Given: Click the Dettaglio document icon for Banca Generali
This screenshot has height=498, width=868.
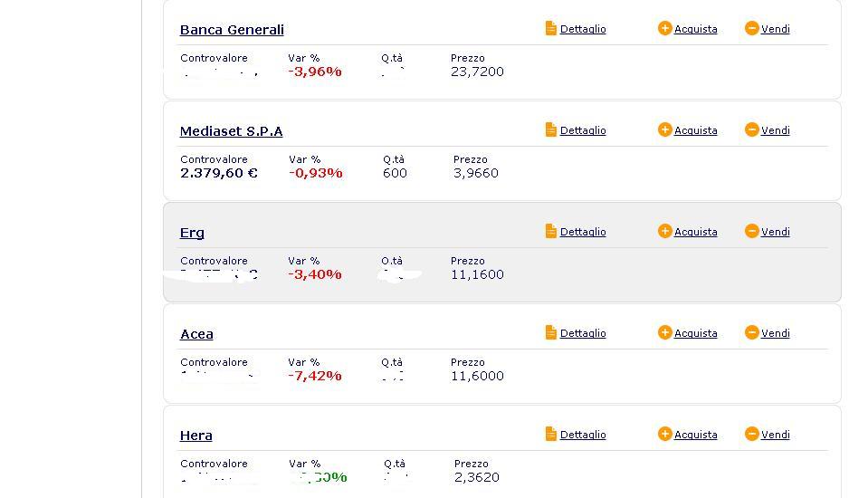Looking at the screenshot, I should click(550, 29).
